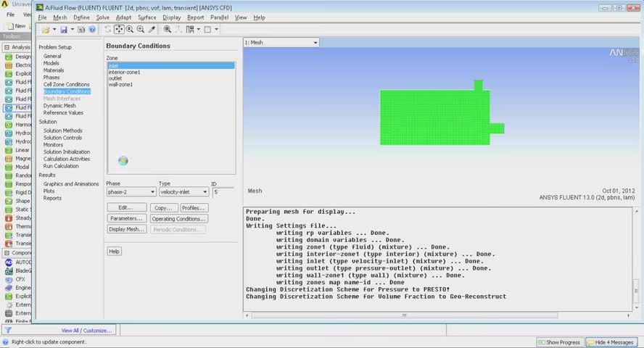
Task: Click New in Workbench toolbar
Action: click(x=17, y=26)
